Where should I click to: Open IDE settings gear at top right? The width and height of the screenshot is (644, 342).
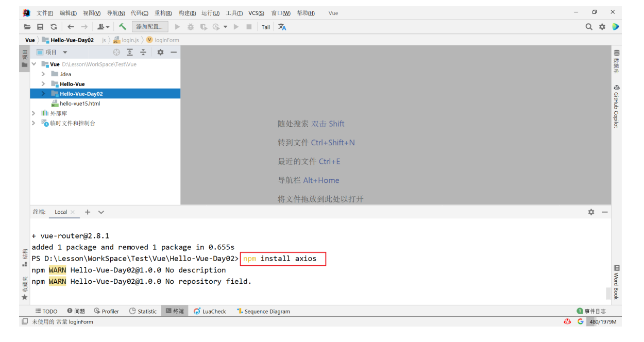tap(602, 27)
